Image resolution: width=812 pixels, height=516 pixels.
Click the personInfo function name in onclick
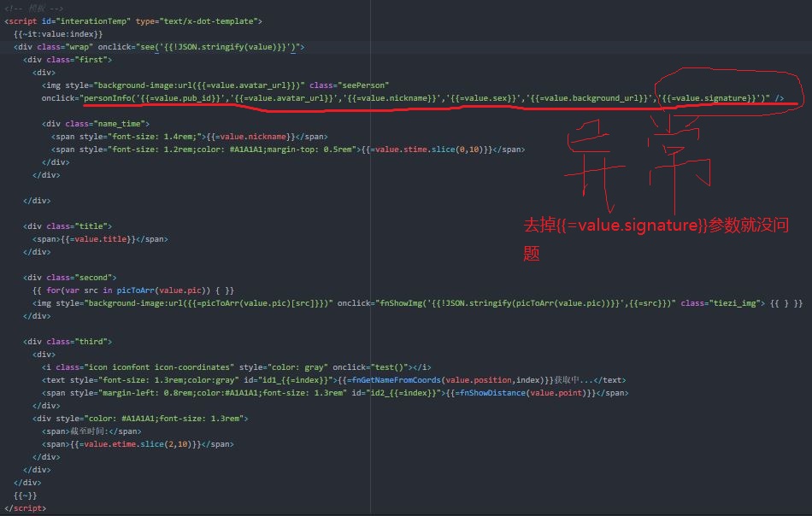(x=107, y=98)
